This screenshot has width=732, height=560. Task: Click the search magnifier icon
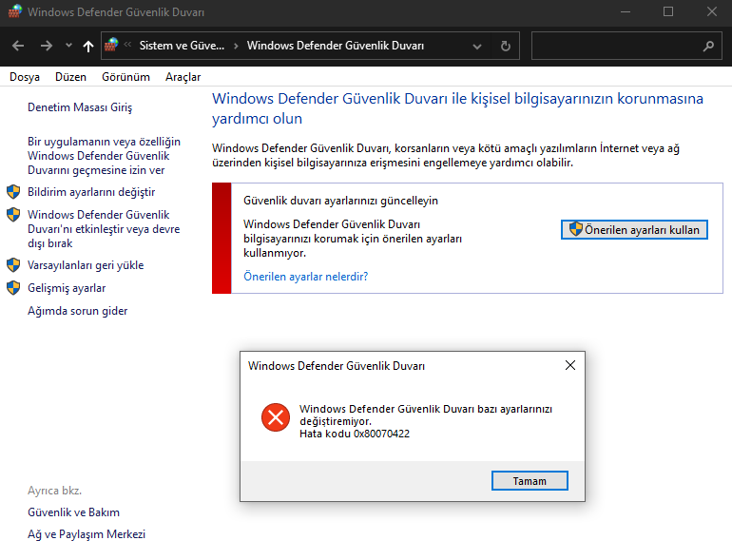pos(708,46)
